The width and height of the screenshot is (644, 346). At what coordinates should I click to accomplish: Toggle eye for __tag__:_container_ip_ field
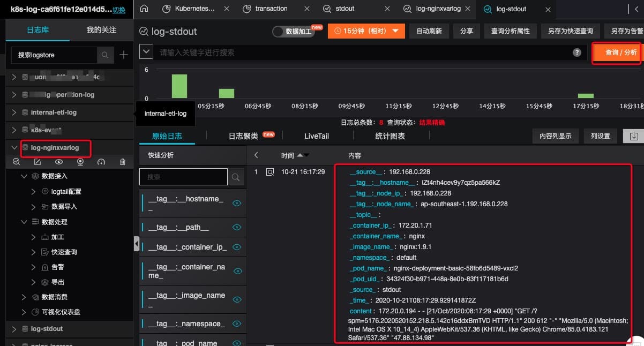click(x=237, y=247)
